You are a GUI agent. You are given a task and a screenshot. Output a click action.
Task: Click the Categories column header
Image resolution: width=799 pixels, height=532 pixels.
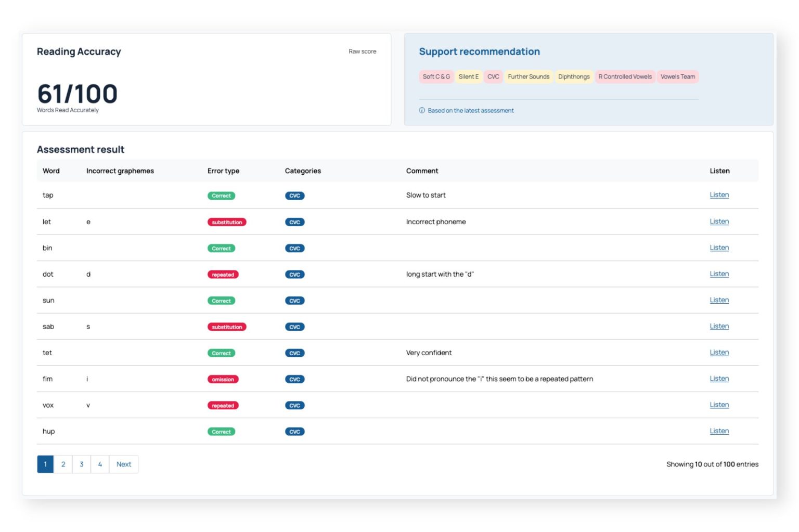coord(303,171)
